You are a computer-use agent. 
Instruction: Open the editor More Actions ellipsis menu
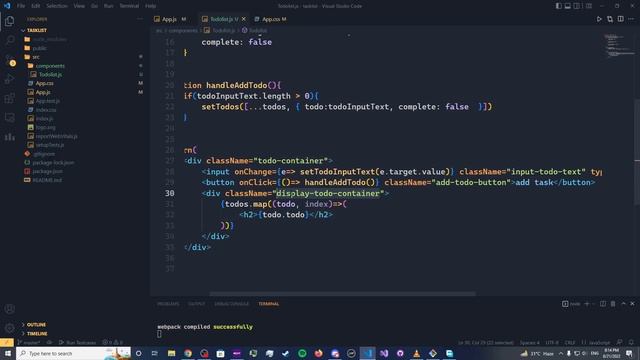631,19
